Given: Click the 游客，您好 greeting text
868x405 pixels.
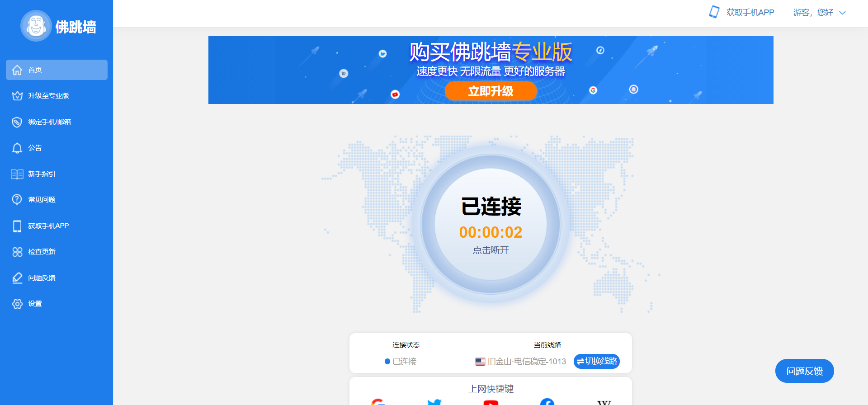Looking at the screenshot, I should coord(813,13).
